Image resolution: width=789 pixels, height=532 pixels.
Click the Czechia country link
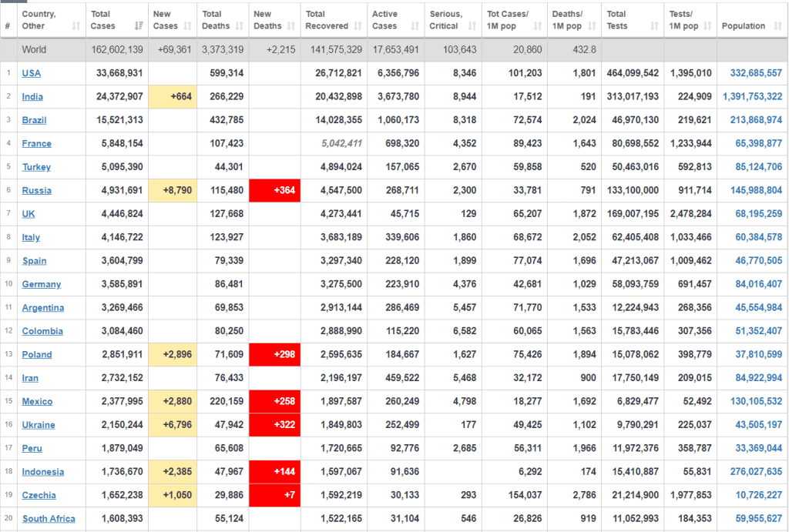[x=39, y=496]
